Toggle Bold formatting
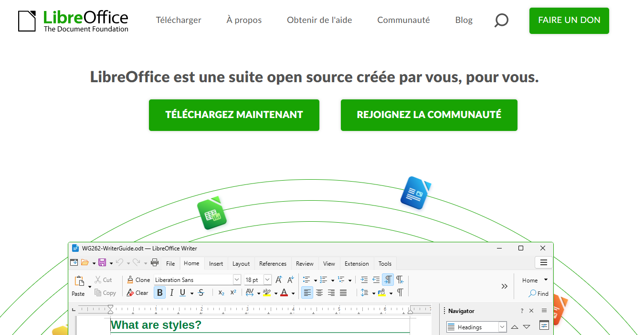 point(159,292)
